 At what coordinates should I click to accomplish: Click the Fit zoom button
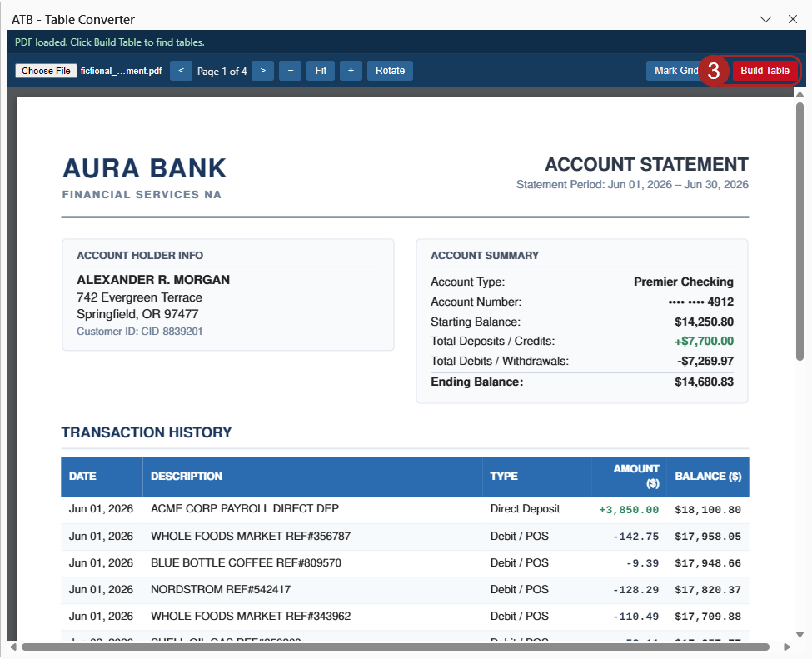[321, 71]
